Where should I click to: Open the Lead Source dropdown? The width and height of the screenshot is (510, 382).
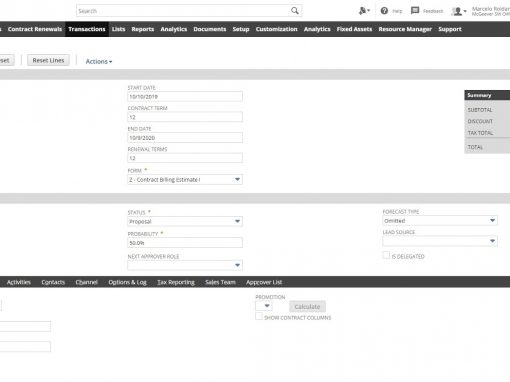tap(440, 241)
